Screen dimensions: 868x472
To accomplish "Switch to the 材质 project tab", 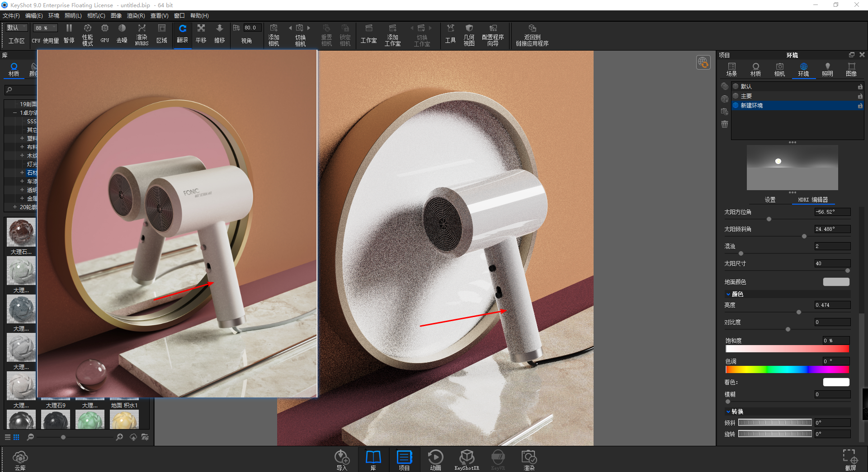I will click(x=755, y=70).
